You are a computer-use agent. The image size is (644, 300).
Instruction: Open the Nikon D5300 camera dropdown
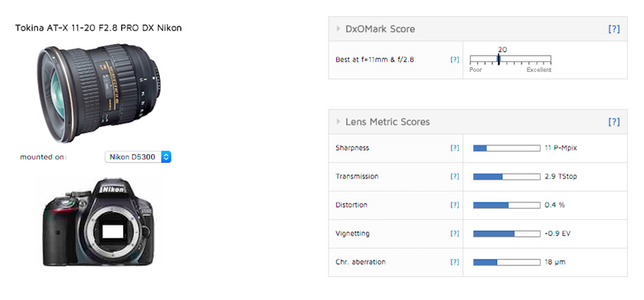tap(139, 157)
